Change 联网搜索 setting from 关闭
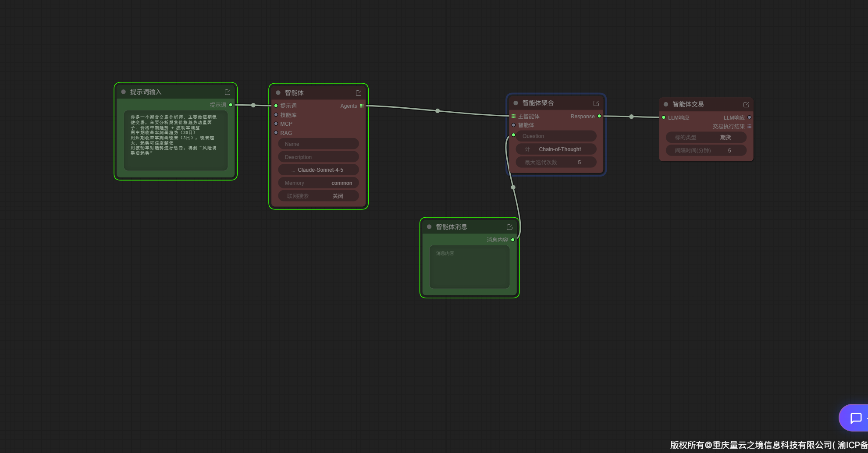The height and width of the screenshot is (453, 868). point(318,196)
